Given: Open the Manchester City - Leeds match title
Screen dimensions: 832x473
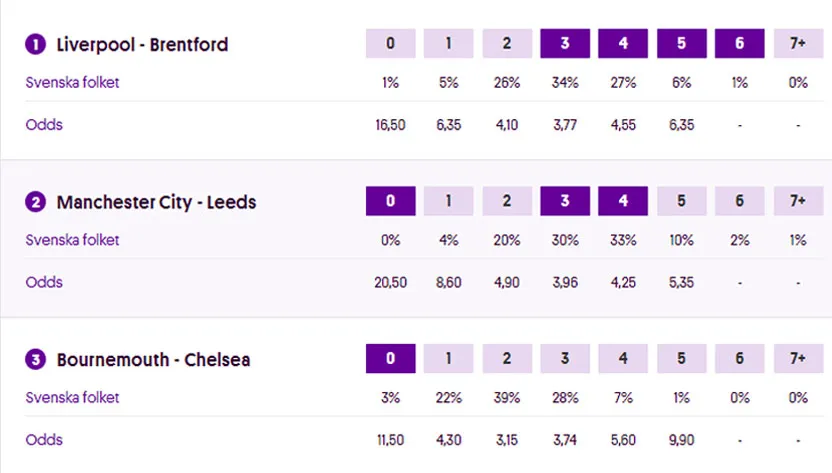Looking at the screenshot, I should click(x=156, y=203).
